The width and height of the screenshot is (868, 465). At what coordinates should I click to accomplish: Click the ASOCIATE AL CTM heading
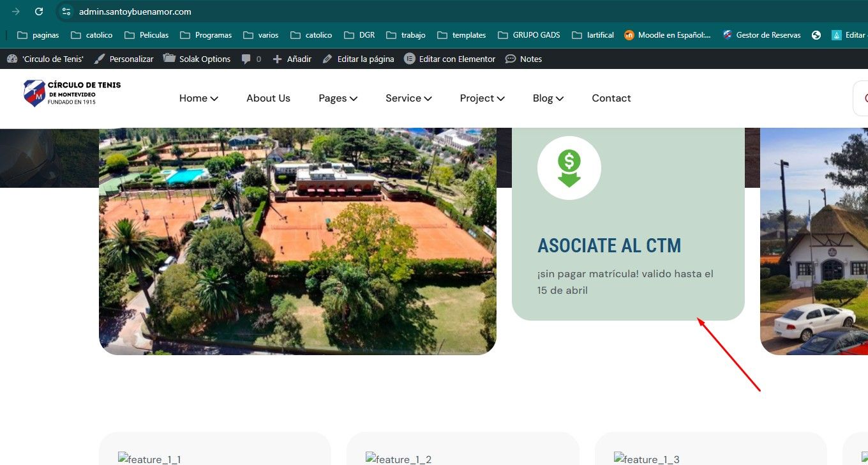(609, 246)
